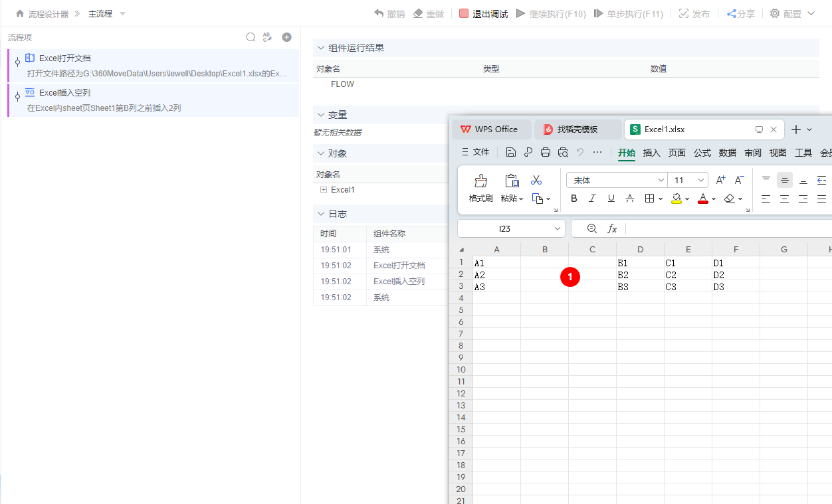The image size is (832, 504).
Task: Enable underline formatting
Action: point(611,199)
